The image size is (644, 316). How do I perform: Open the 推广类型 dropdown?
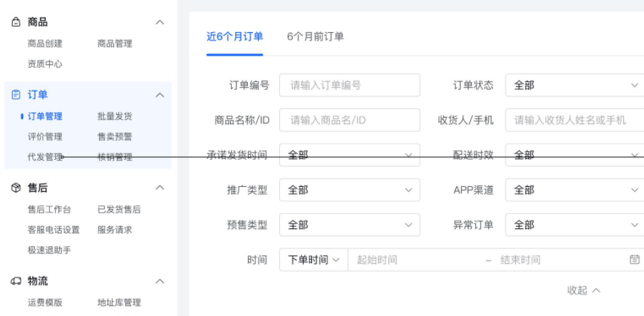coord(350,190)
